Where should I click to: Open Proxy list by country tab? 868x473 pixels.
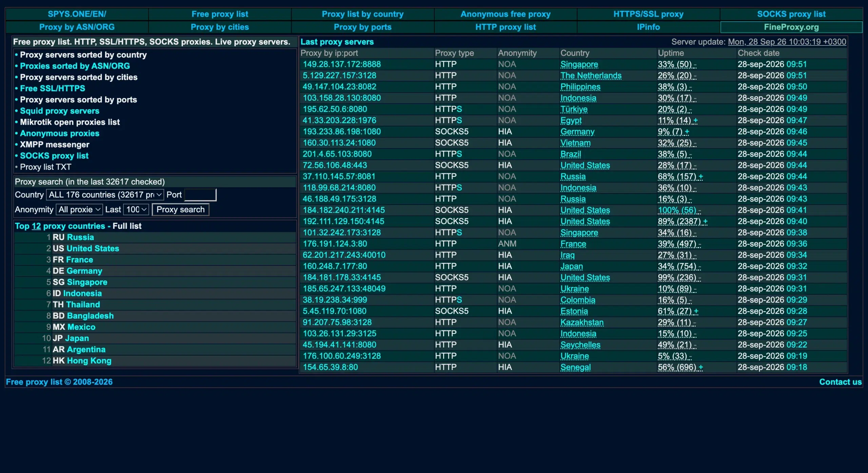[362, 14]
